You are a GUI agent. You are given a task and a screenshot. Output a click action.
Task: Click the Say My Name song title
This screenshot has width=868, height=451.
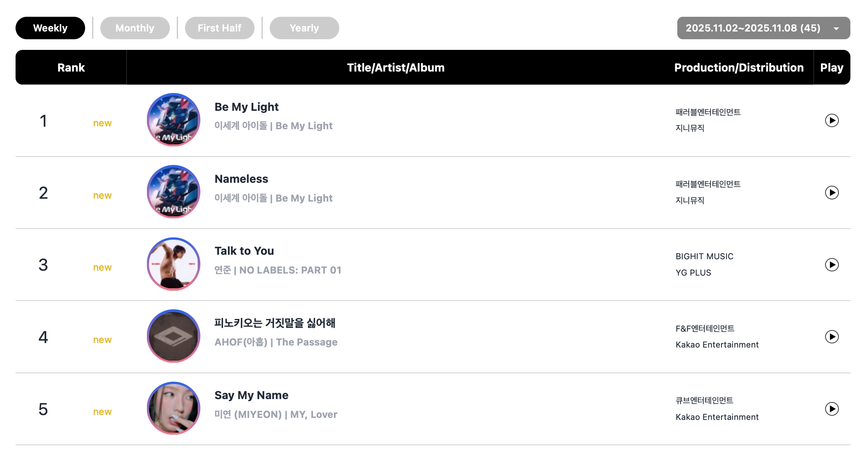pyautogui.click(x=251, y=395)
